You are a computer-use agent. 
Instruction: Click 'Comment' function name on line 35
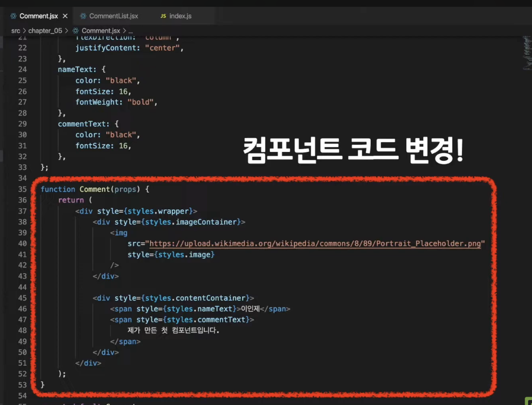95,189
